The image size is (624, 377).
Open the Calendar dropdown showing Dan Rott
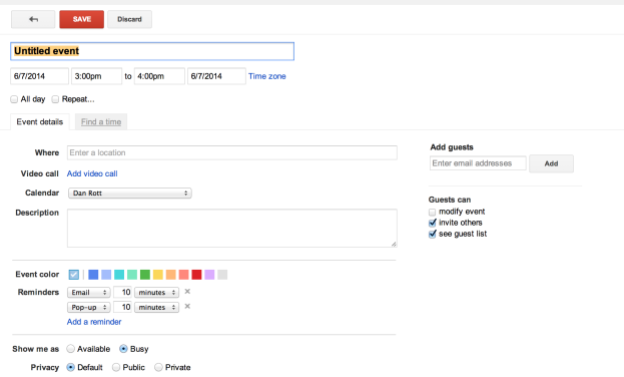point(130,193)
